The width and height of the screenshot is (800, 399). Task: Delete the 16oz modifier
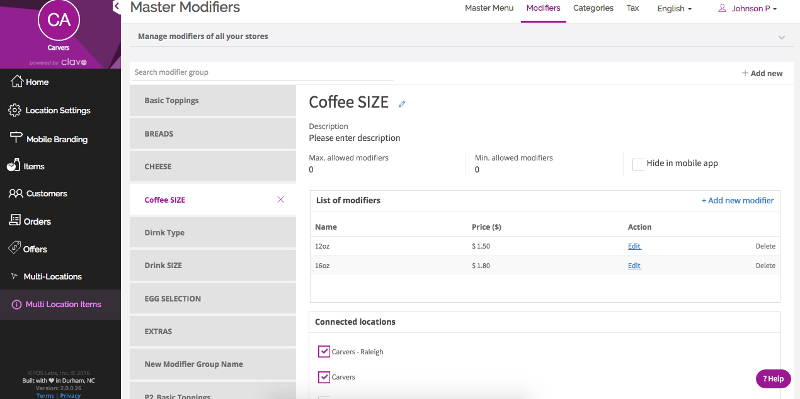765,265
